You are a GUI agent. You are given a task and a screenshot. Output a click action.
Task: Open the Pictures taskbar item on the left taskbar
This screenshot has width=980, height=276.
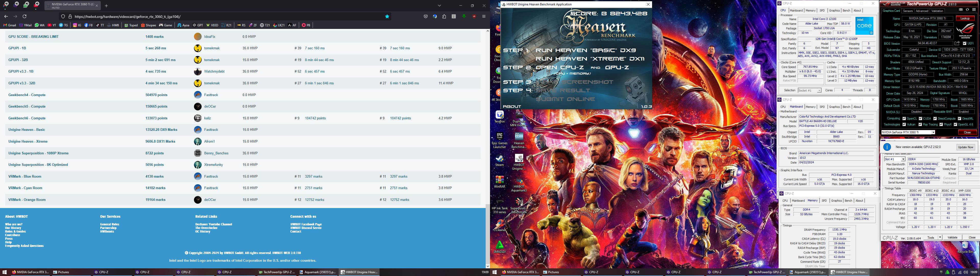click(x=62, y=272)
